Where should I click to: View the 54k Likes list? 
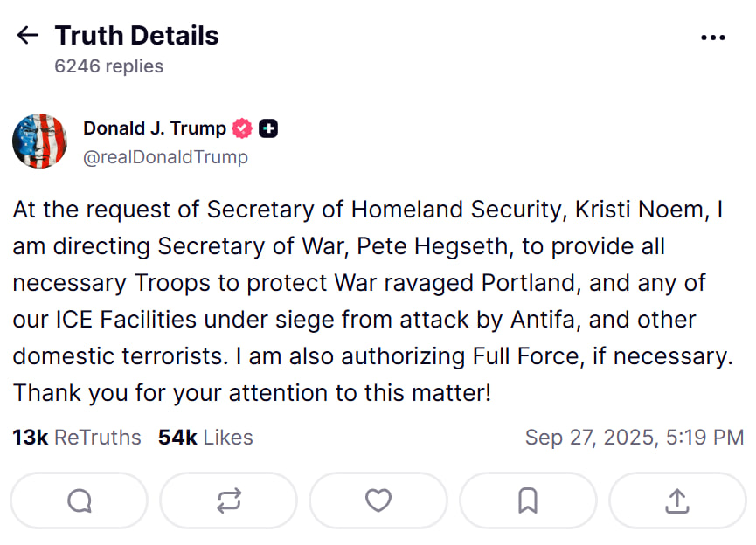point(205,438)
